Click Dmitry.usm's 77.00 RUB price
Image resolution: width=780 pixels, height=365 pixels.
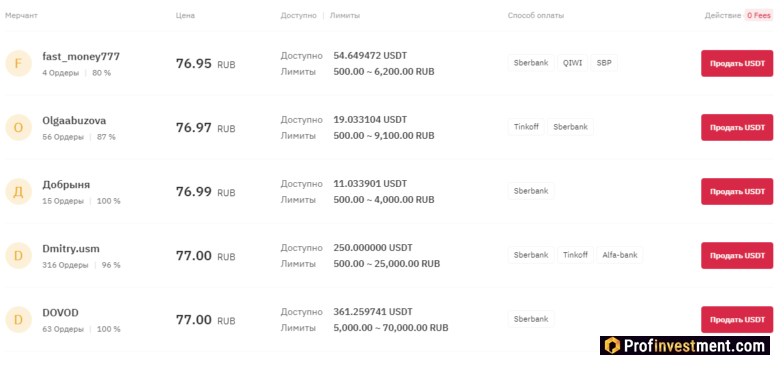205,256
